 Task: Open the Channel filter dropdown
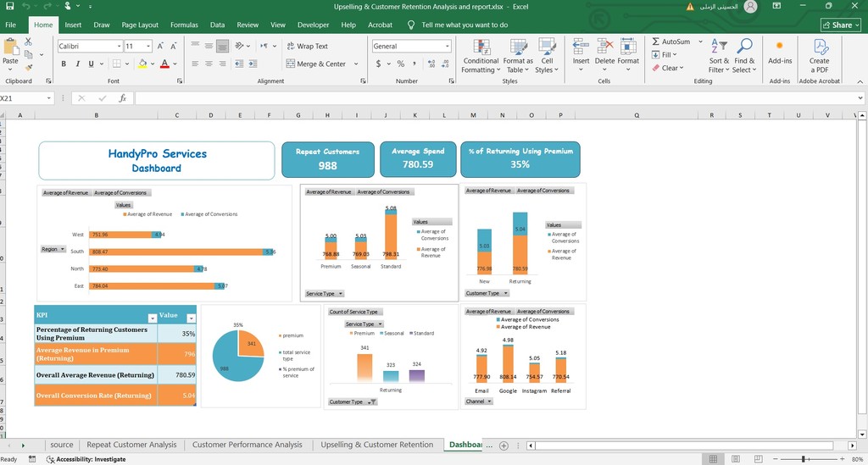tap(479, 401)
